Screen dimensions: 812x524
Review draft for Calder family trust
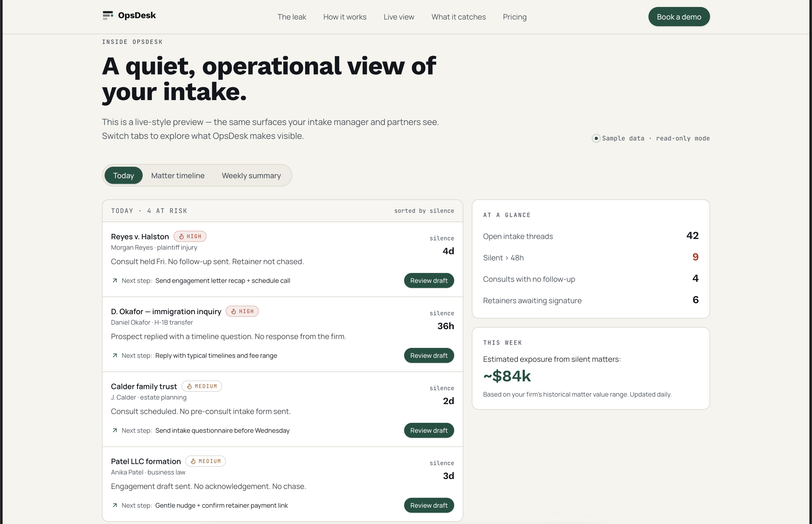click(x=429, y=430)
